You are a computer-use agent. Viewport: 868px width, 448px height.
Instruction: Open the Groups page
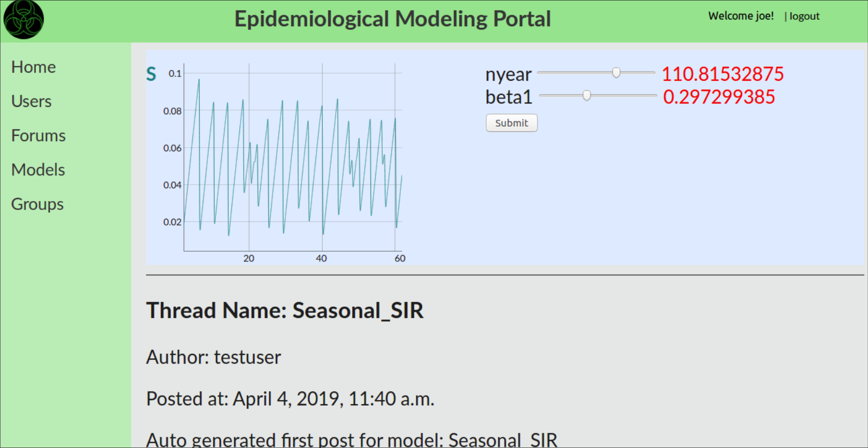coord(37,204)
